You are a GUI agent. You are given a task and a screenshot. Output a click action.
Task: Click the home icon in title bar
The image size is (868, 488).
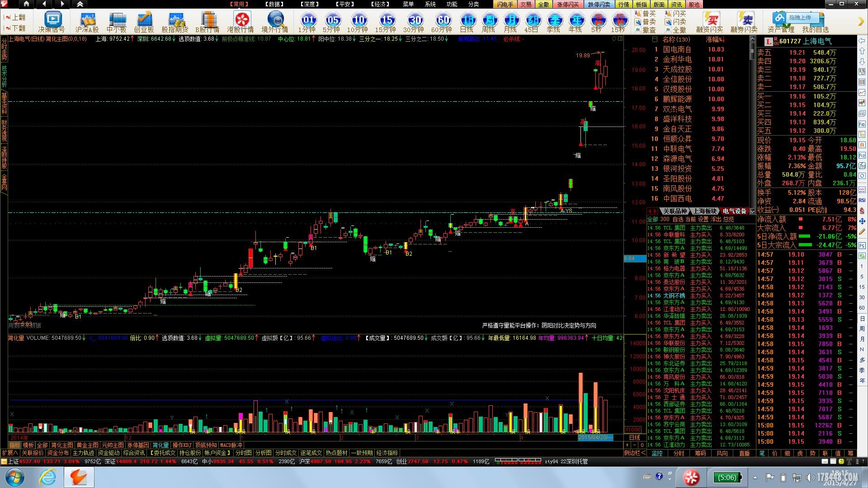point(26,4)
